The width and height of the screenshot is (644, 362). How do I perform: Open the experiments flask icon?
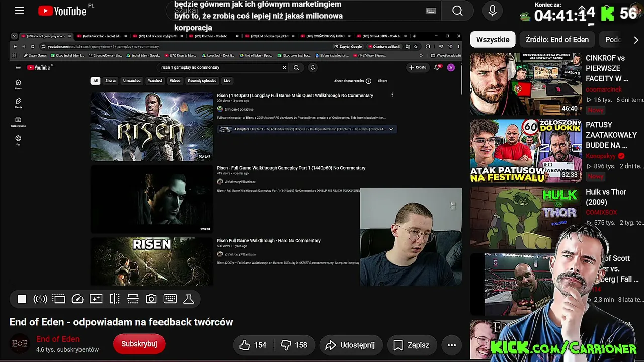tap(189, 299)
